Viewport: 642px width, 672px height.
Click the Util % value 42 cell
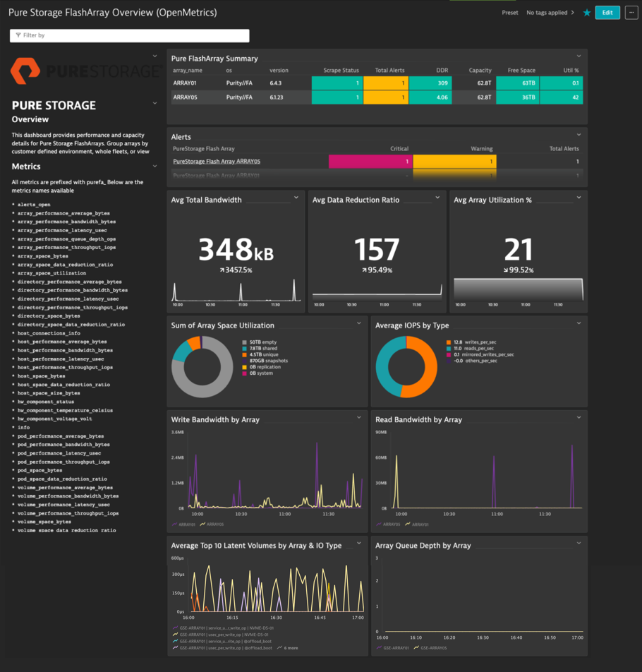[562, 97]
